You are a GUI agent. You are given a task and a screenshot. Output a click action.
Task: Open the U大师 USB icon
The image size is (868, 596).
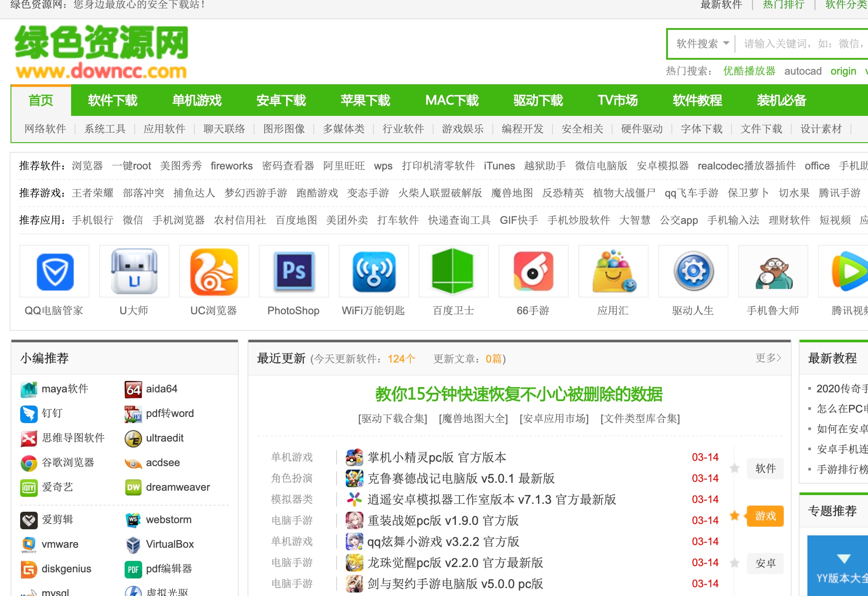pyautogui.click(x=134, y=272)
